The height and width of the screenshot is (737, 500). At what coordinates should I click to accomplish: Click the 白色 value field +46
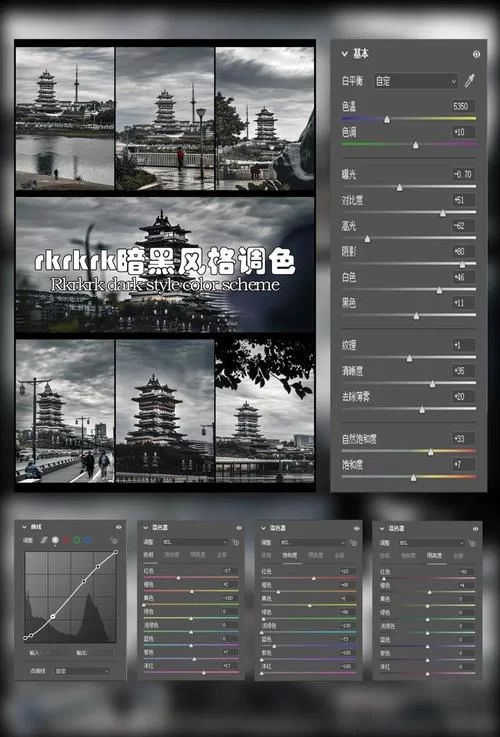pos(463,277)
